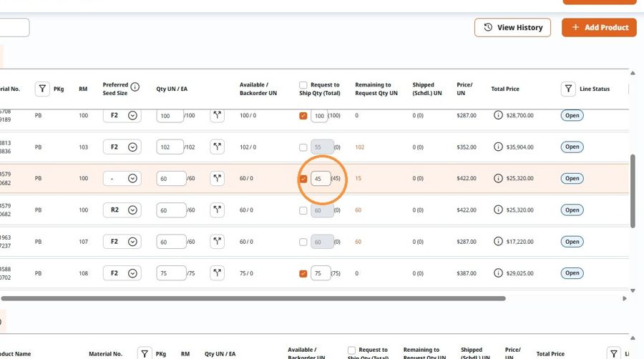Click the Preferred Seed Size info icon
The image size is (644, 359).
[135, 87]
